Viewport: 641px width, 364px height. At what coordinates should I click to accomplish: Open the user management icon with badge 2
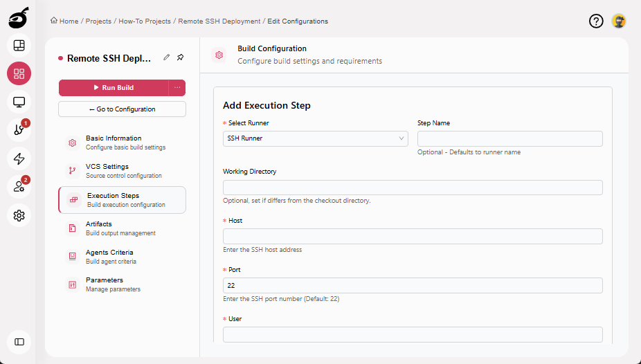(19, 187)
